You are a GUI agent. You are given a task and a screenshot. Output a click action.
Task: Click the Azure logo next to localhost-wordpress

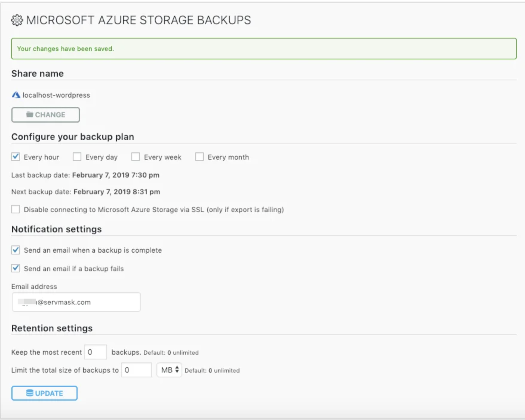pos(16,95)
